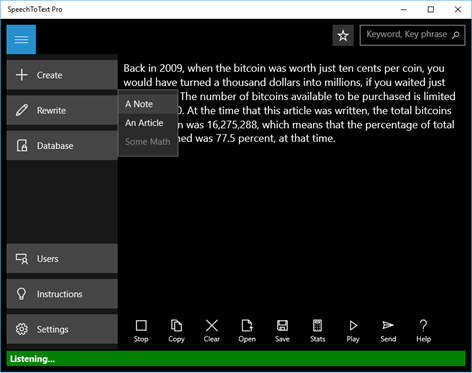The width and height of the screenshot is (472, 373).
Task: Choose An Article from the flyout
Action: [x=148, y=123]
